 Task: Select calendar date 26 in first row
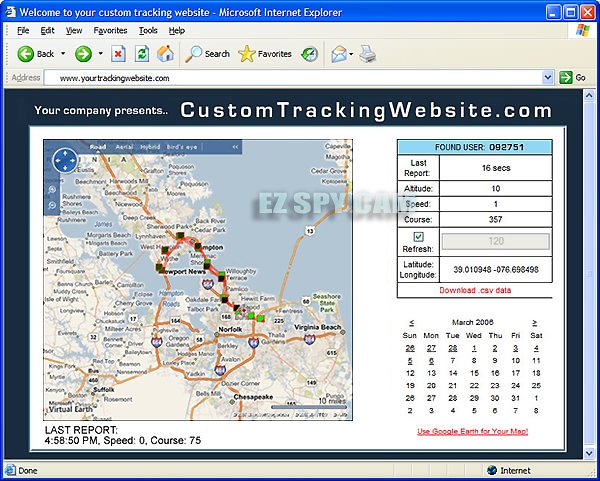(410, 348)
